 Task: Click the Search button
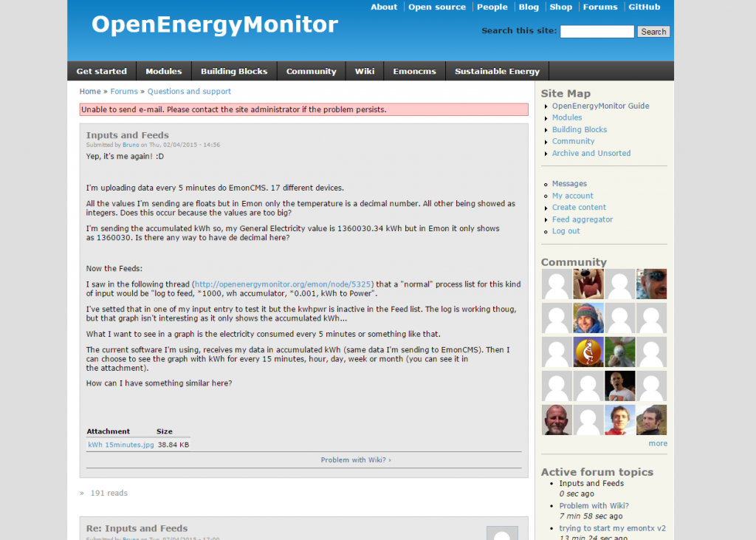pyautogui.click(x=653, y=31)
